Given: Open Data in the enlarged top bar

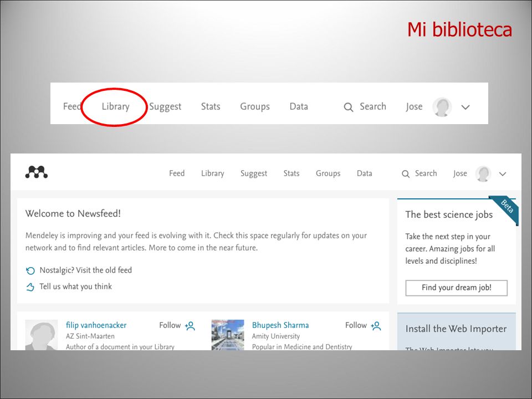Looking at the screenshot, I should 299,106.
